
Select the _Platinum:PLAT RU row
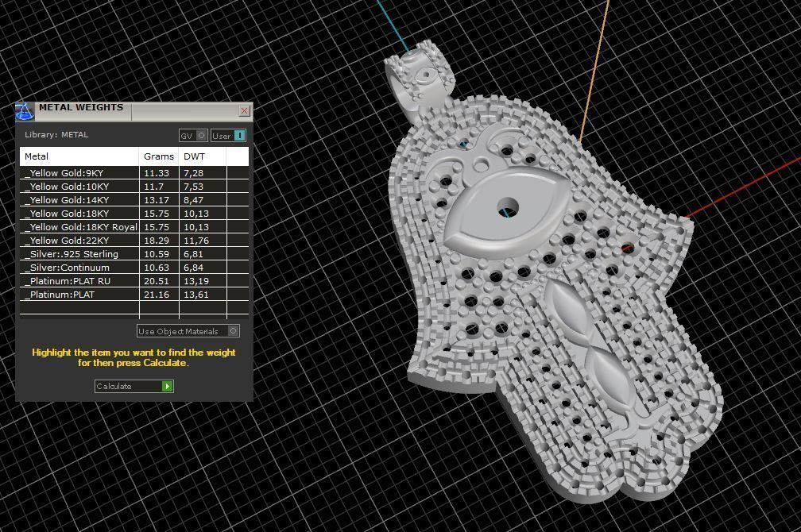click(x=134, y=281)
